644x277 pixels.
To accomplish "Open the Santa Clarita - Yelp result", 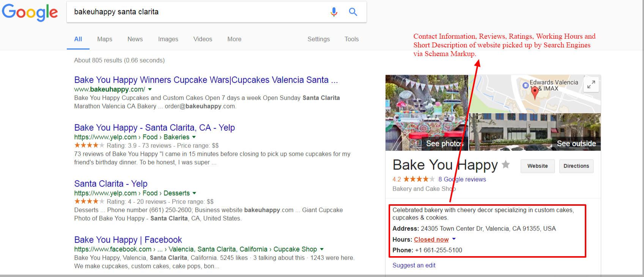I will tap(111, 184).
